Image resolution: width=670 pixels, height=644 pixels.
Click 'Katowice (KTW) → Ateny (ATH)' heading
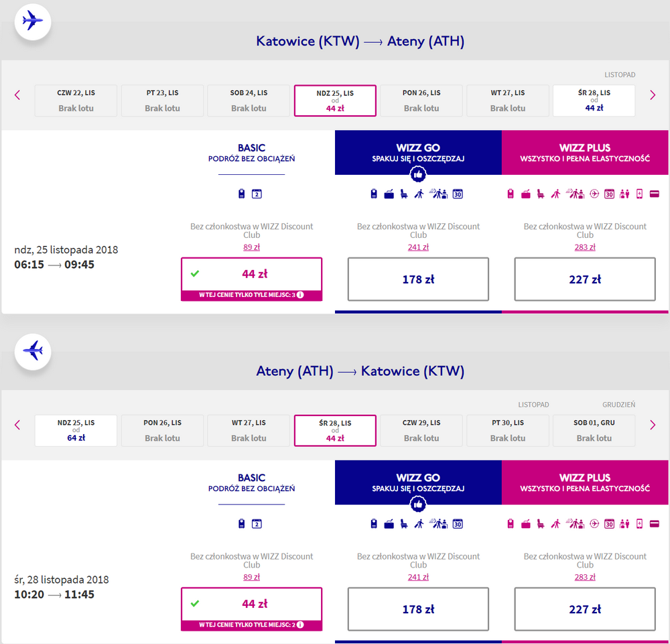pos(360,42)
